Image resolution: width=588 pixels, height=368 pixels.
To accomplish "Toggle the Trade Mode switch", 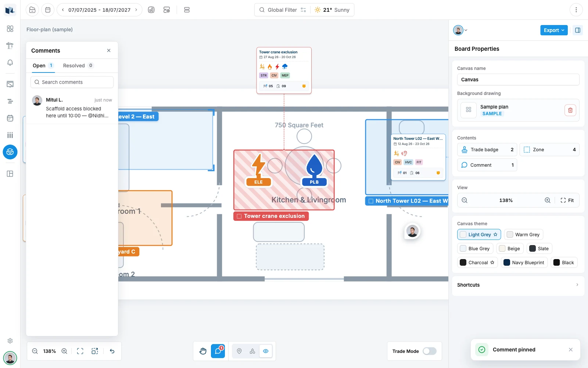I will [430, 351].
